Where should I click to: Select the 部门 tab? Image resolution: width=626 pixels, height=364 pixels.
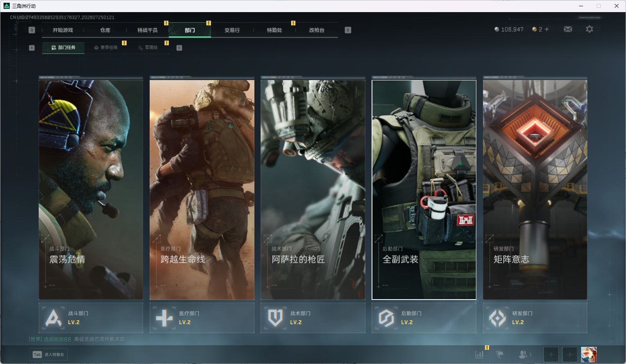[x=190, y=30]
